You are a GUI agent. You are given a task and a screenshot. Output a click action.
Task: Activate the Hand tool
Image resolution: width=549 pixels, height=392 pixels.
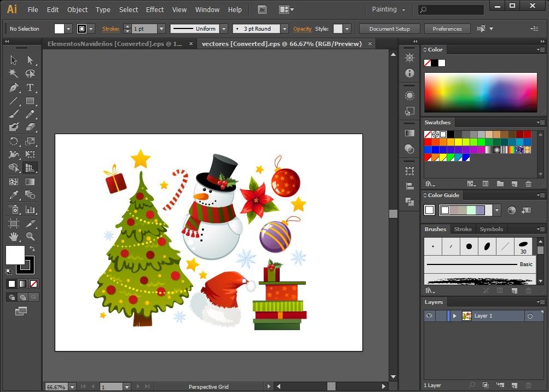click(x=13, y=237)
